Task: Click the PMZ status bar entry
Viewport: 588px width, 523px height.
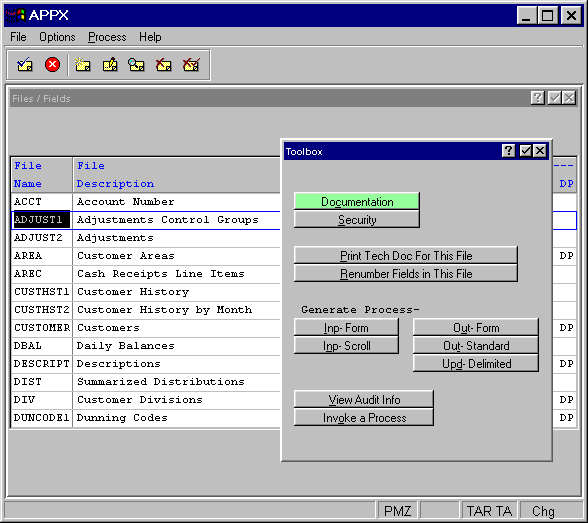Action: (x=398, y=511)
